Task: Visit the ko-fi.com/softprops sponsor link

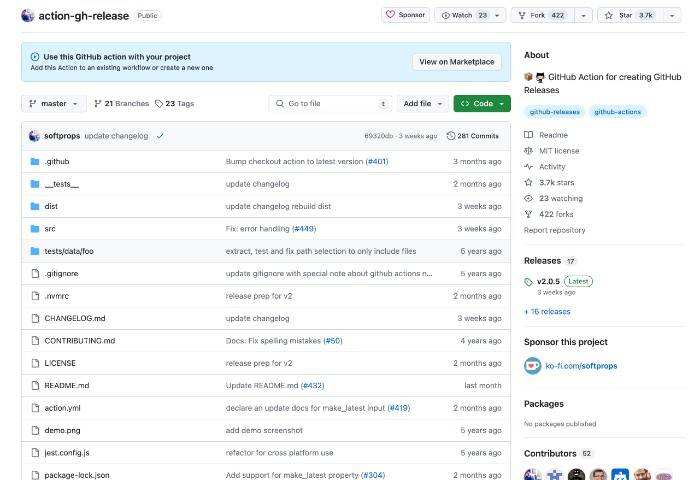Action: [581, 366]
